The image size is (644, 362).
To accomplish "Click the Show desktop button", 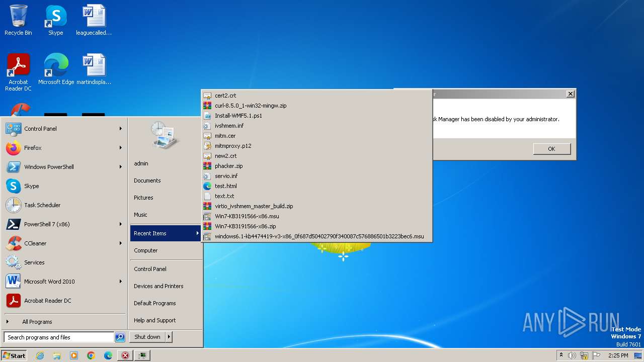I will (x=638, y=355).
